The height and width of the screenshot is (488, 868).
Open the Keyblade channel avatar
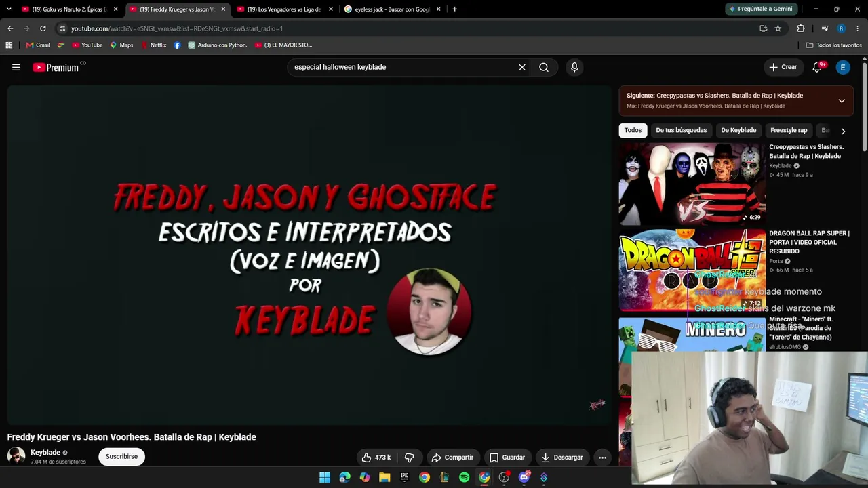pos(16,456)
